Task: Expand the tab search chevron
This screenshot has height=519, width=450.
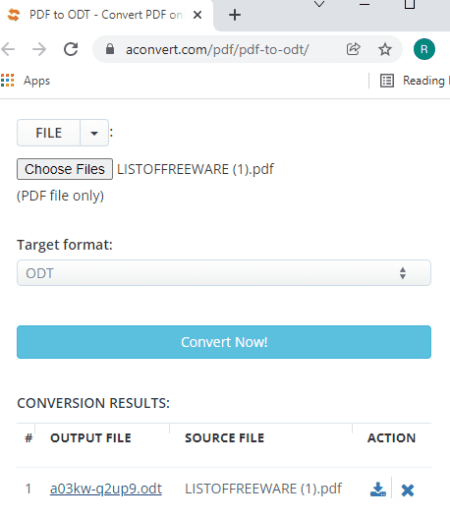Action: tap(319, 4)
